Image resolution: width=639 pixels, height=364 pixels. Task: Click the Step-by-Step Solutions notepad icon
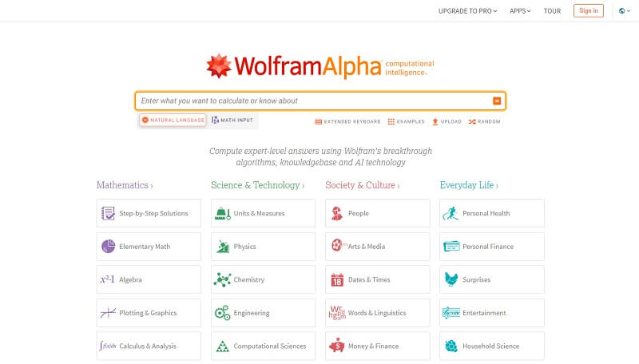(108, 213)
